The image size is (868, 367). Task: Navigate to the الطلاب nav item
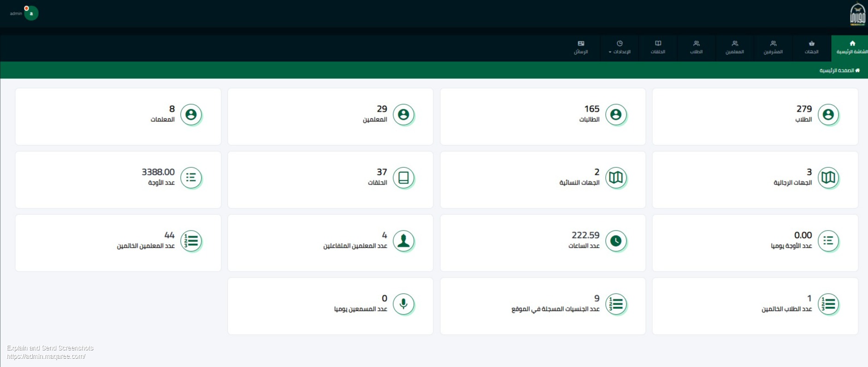pyautogui.click(x=696, y=48)
